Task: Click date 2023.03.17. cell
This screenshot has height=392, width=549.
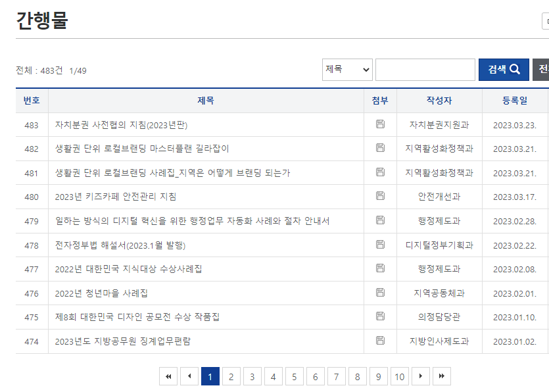Action: pos(515,197)
